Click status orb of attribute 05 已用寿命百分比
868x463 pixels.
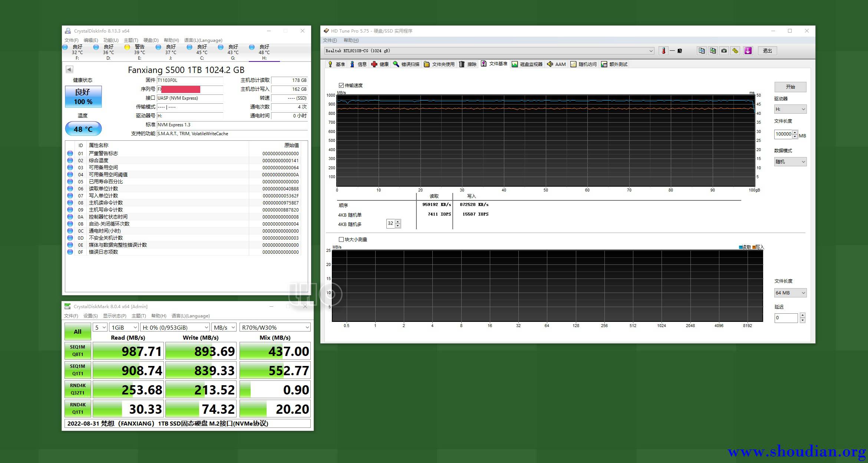[x=70, y=181]
